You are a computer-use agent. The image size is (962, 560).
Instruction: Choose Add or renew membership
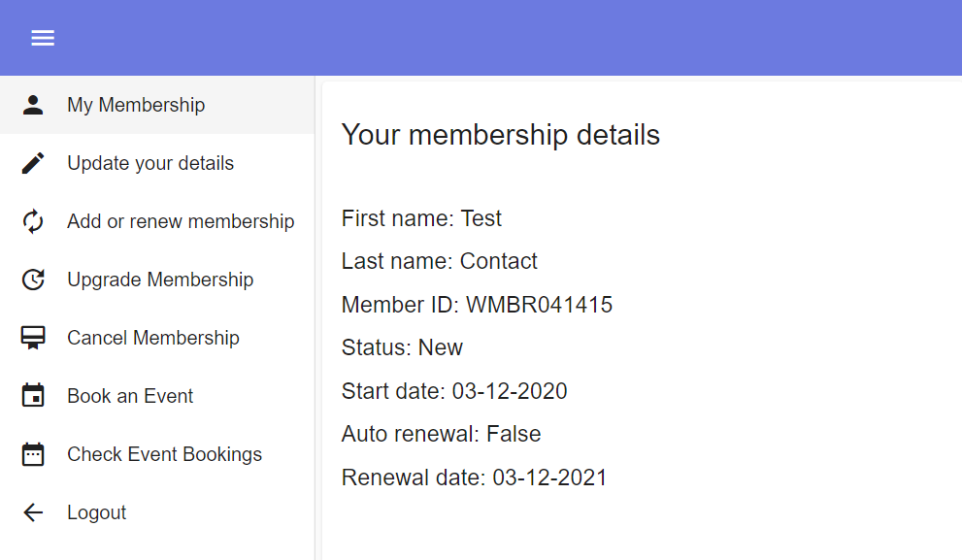181,220
